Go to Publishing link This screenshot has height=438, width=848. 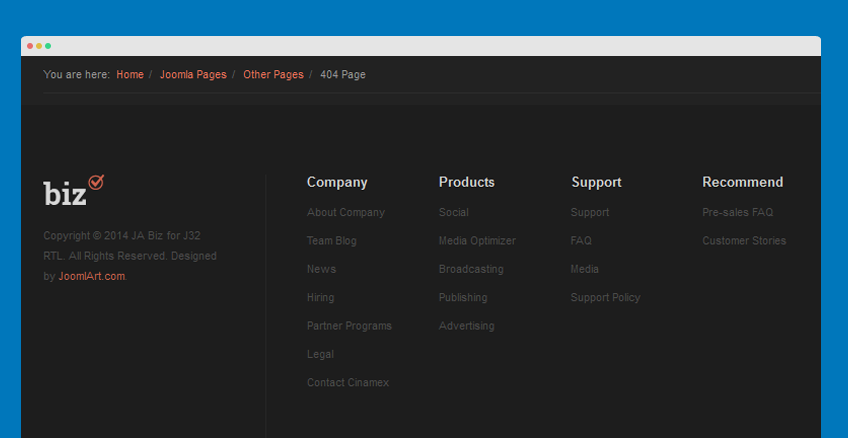tap(462, 297)
